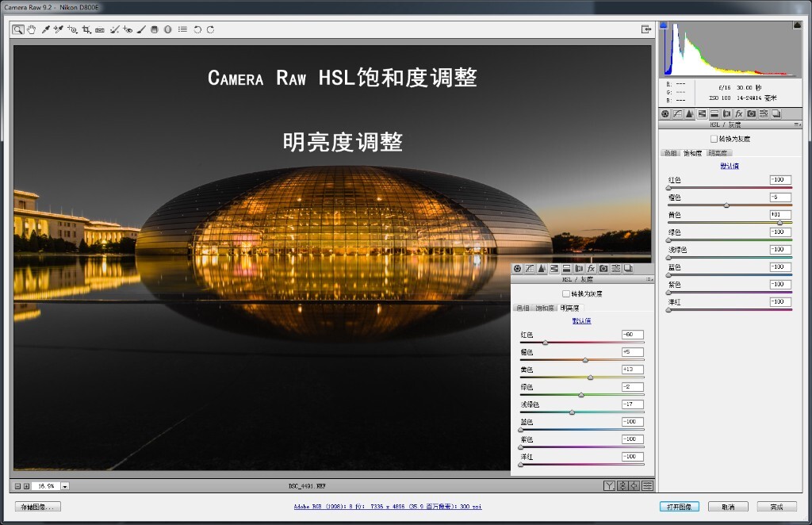
Task: Open the docked HSL panel's flyout menu
Action: 797,125
